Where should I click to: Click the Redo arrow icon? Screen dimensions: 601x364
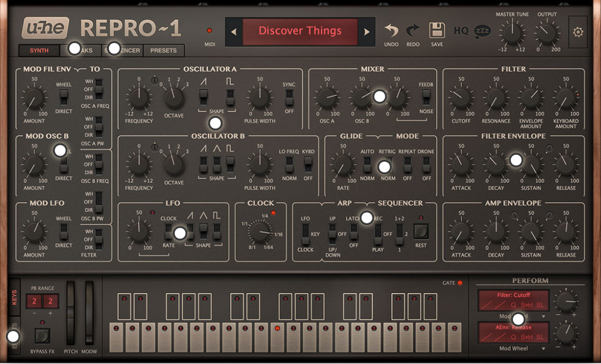click(413, 30)
